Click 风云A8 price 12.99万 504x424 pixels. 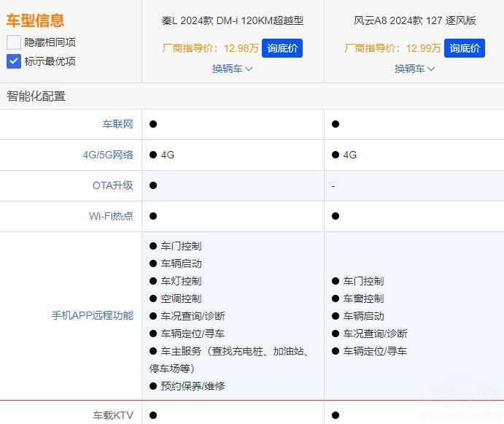[423, 48]
